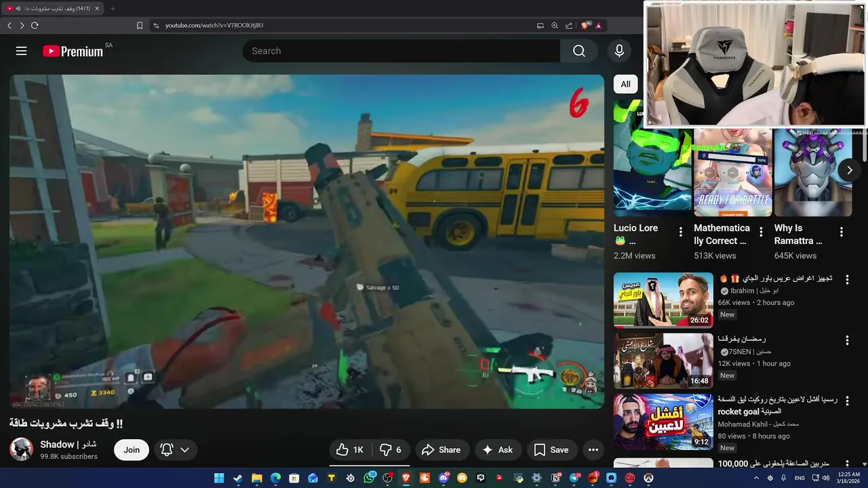Show hidden system tray icons

tap(757, 478)
